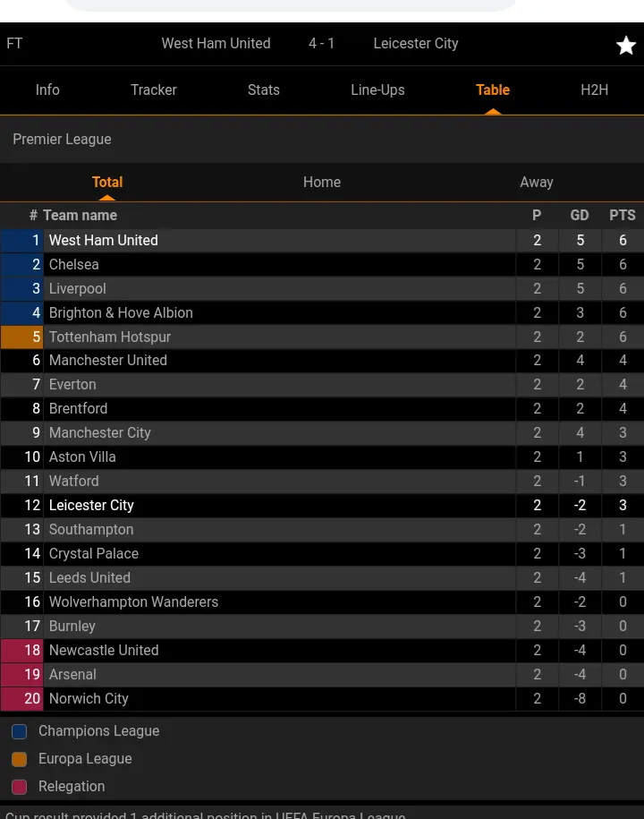Select the Total standings filter

pos(107,182)
